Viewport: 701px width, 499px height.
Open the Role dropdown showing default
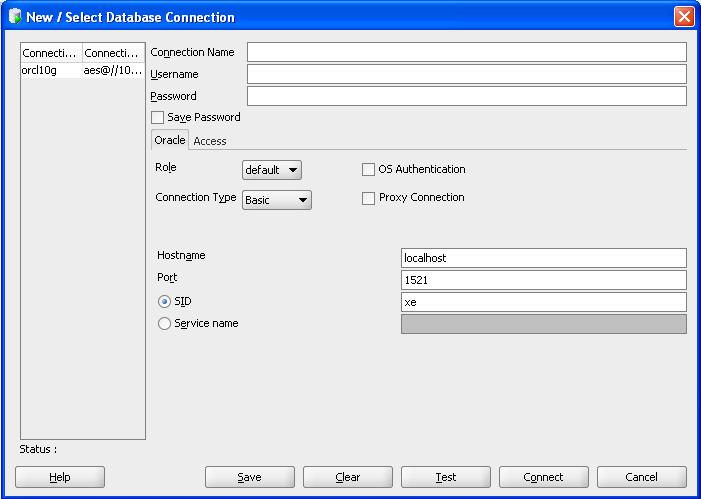(272, 170)
